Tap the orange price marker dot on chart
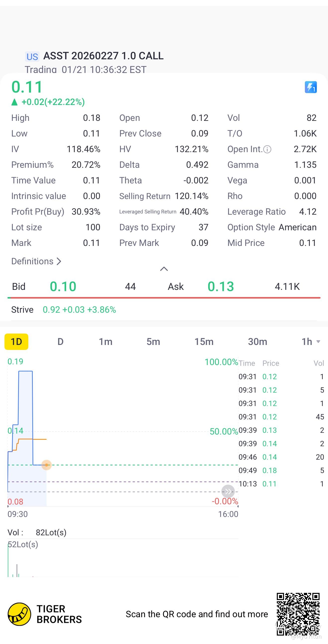Image resolution: width=328 pixels, height=644 pixels. 46,465
